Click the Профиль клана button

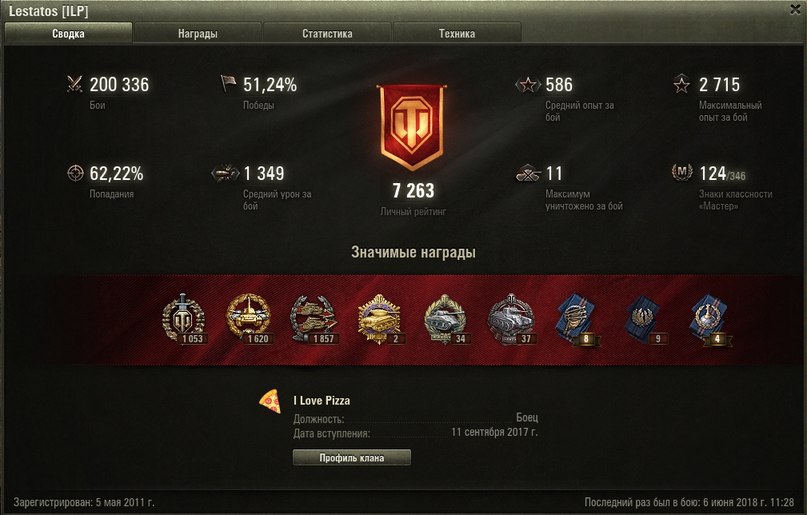[x=352, y=457]
